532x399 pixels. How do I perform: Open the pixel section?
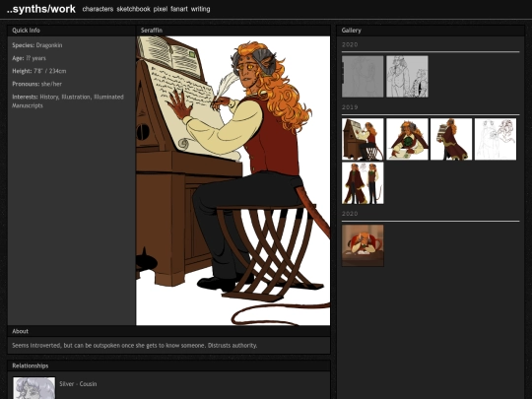click(x=161, y=9)
